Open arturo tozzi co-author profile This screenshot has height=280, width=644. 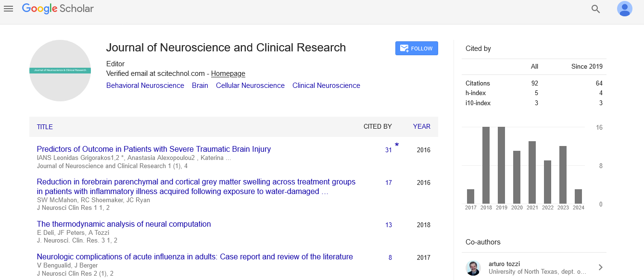[x=504, y=264]
